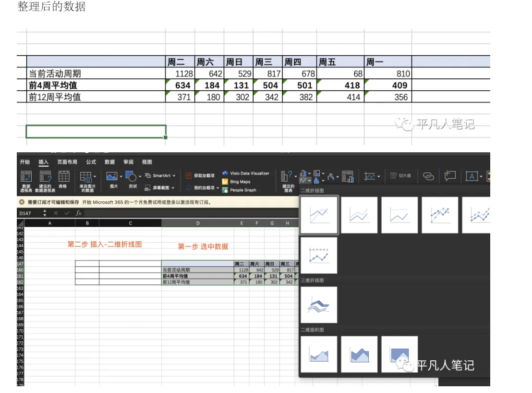Click the column chart icon
This screenshot has width=532, height=393.
coord(303,173)
